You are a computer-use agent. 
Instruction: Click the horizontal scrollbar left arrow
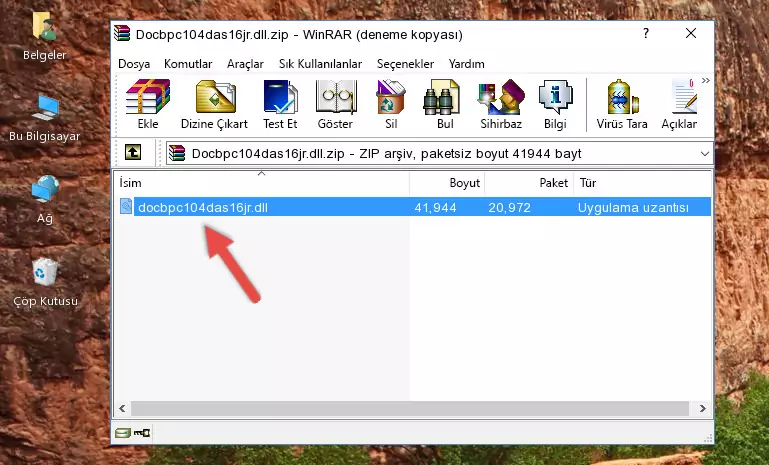pyautogui.click(x=122, y=408)
